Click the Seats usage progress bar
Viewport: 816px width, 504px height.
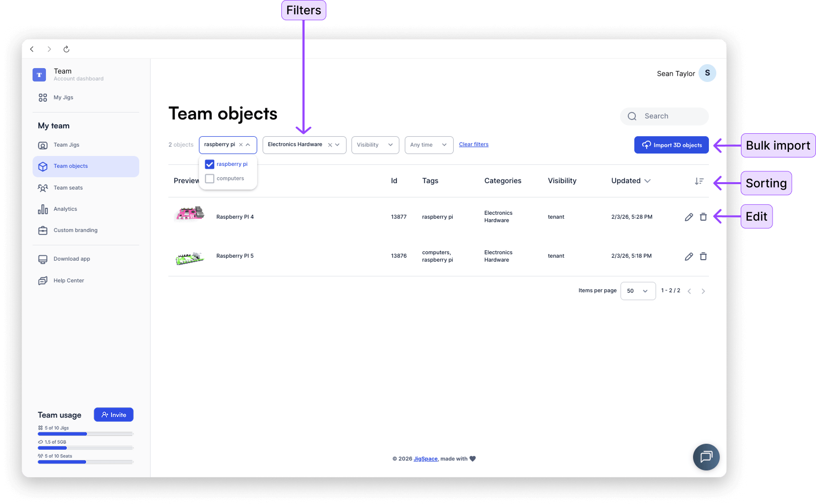pos(85,462)
